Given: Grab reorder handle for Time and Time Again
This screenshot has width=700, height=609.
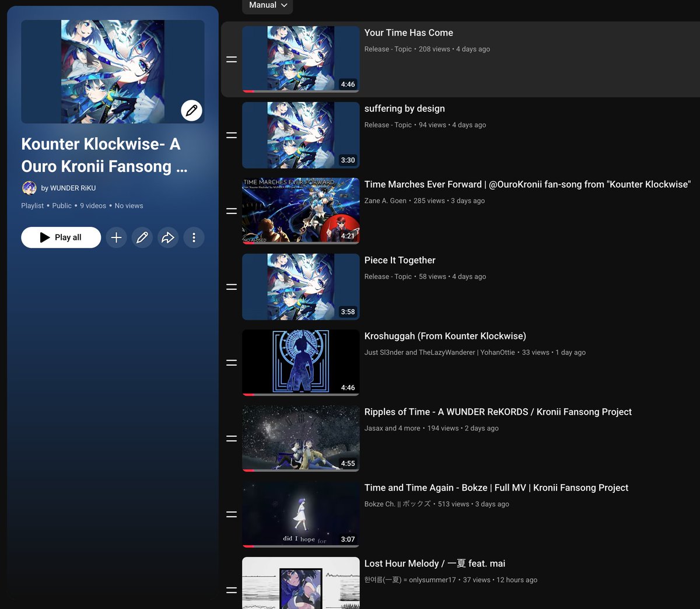Looking at the screenshot, I should pos(232,514).
